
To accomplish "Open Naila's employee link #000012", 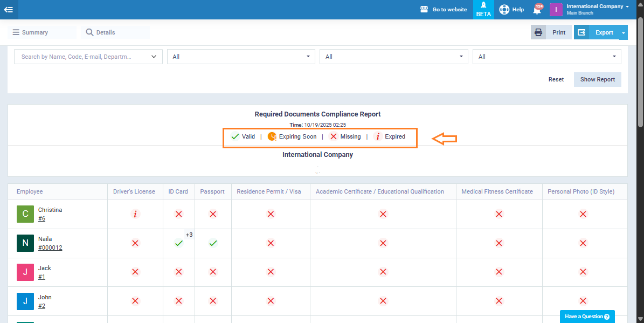I will click(x=50, y=248).
